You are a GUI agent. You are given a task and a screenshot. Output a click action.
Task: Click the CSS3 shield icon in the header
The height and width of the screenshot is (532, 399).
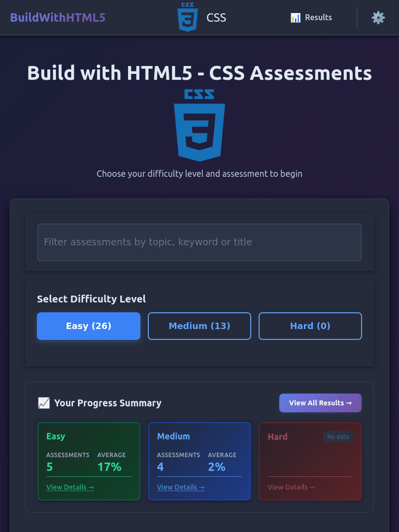(187, 17)
